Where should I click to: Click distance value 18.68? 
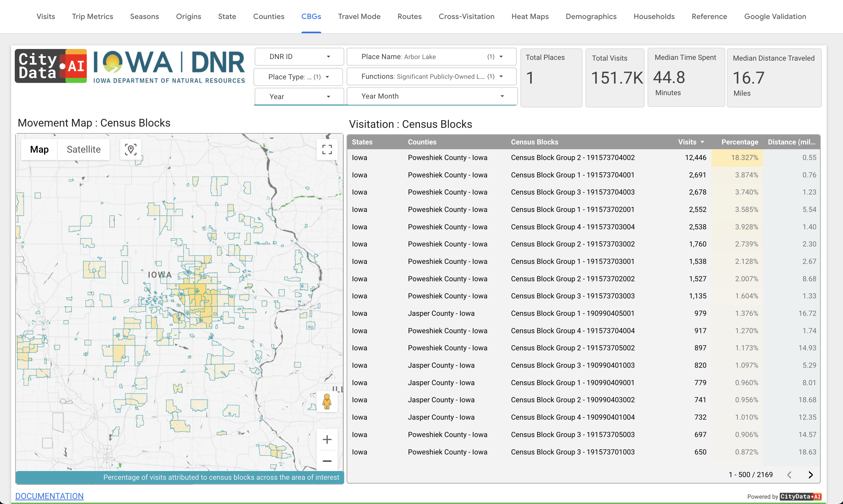pyautogui.click(x=807, y=400)
